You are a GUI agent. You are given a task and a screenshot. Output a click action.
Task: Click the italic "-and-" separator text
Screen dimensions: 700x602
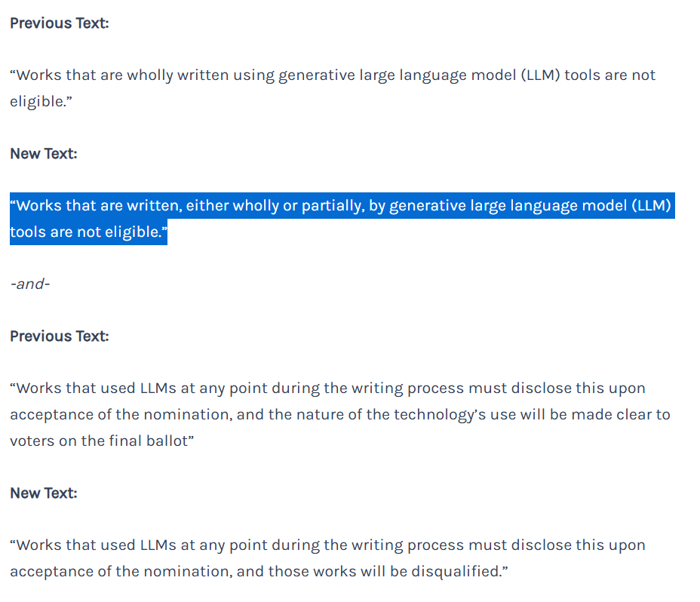click(30, 284)
